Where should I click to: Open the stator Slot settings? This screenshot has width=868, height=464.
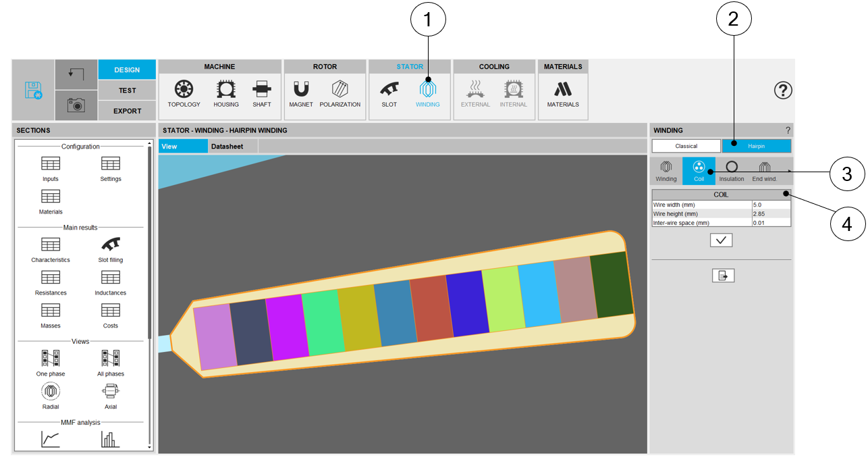tap(389, 94)
